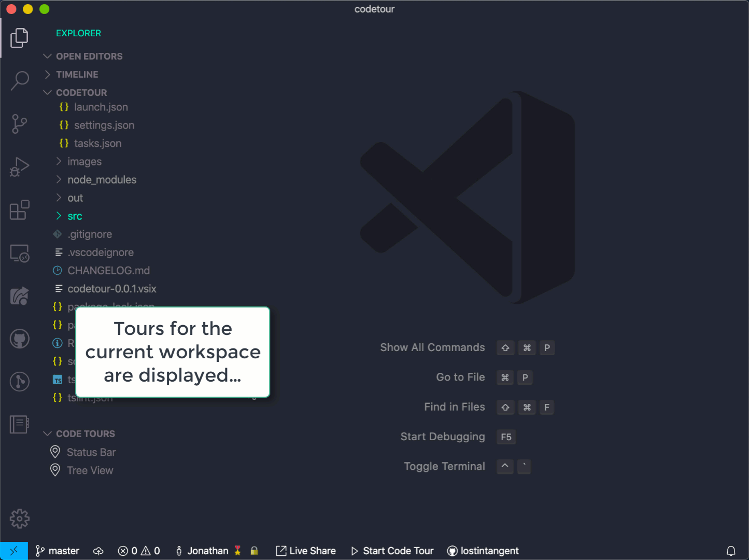
Task: Select the Status Bar tour
Action: pos(91,452)
